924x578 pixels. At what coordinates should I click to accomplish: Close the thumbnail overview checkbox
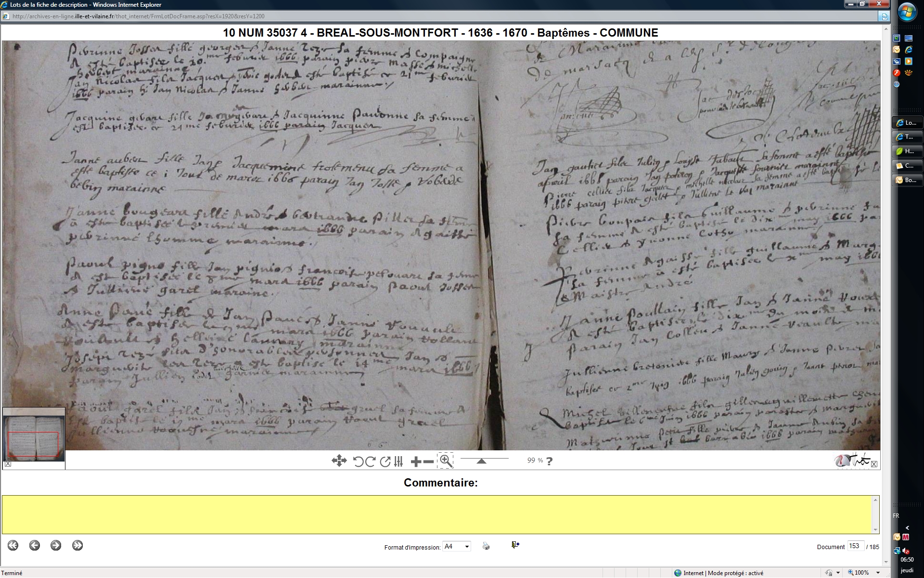click(8, 464)
